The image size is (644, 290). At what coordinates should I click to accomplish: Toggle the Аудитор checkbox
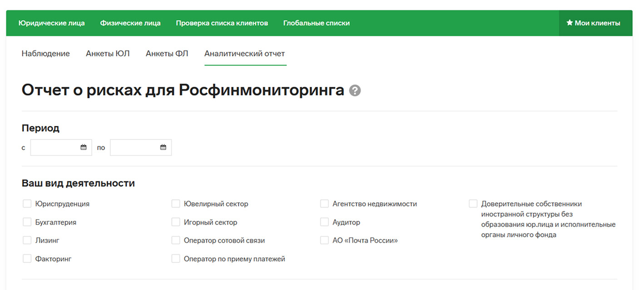coord(324,222)
